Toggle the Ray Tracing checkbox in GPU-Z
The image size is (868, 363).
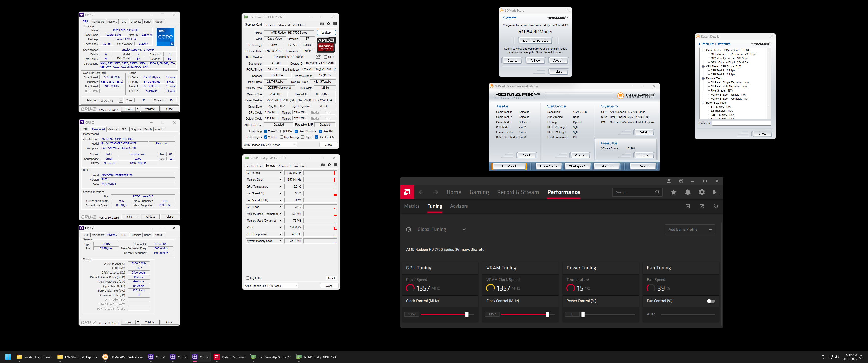click(x=282, y=137)
